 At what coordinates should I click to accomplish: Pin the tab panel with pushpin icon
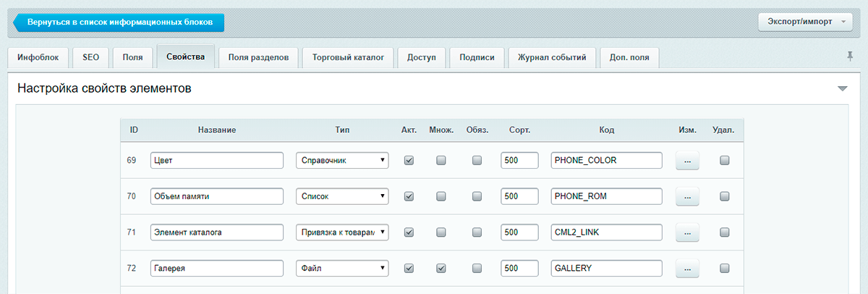(849, 56)
